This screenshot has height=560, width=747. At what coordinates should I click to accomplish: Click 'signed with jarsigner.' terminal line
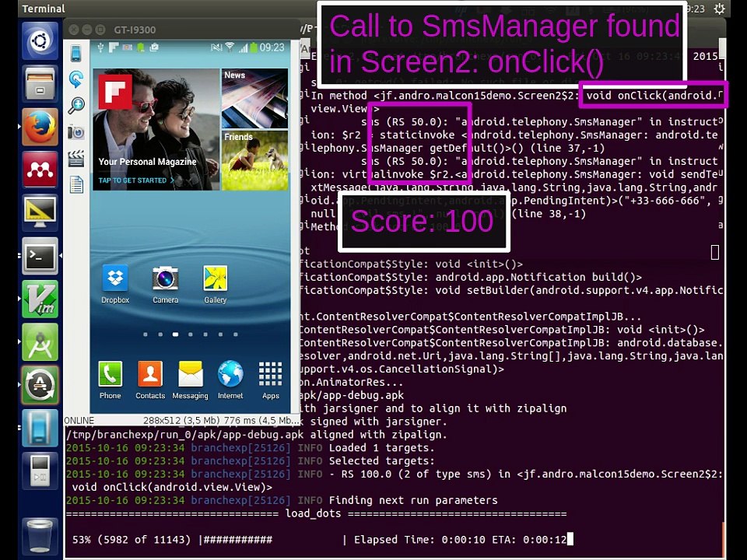(x=378, y=422)
